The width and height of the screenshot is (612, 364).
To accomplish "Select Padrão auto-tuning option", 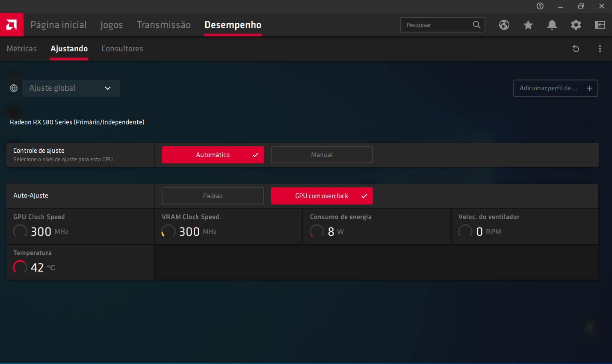I will tap(213, 196).
